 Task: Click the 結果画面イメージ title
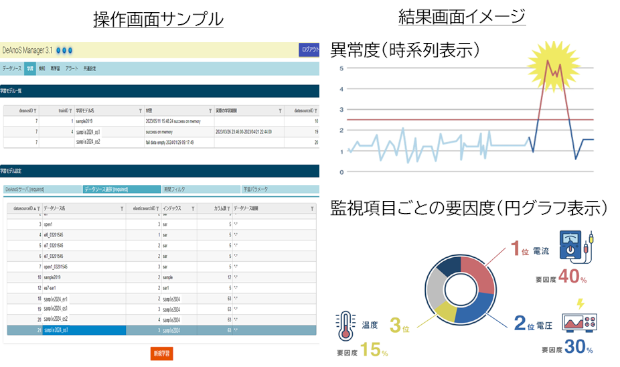(x=462, y=17)
